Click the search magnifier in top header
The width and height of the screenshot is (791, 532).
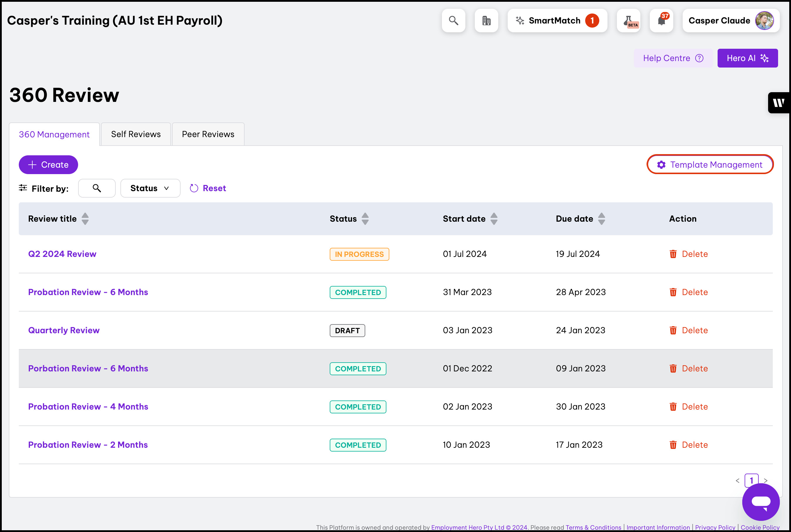pos(453,21)
